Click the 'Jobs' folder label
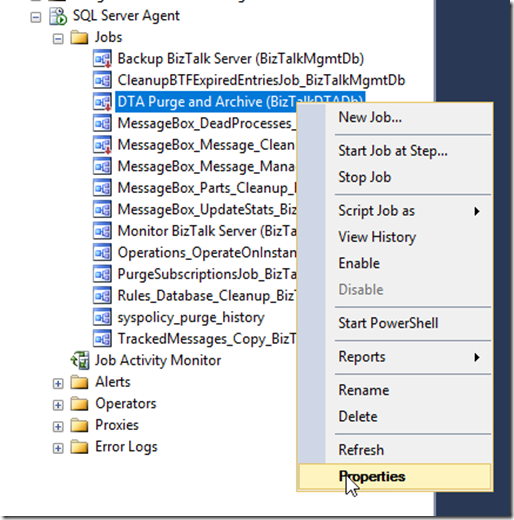 tap(109, 37)
